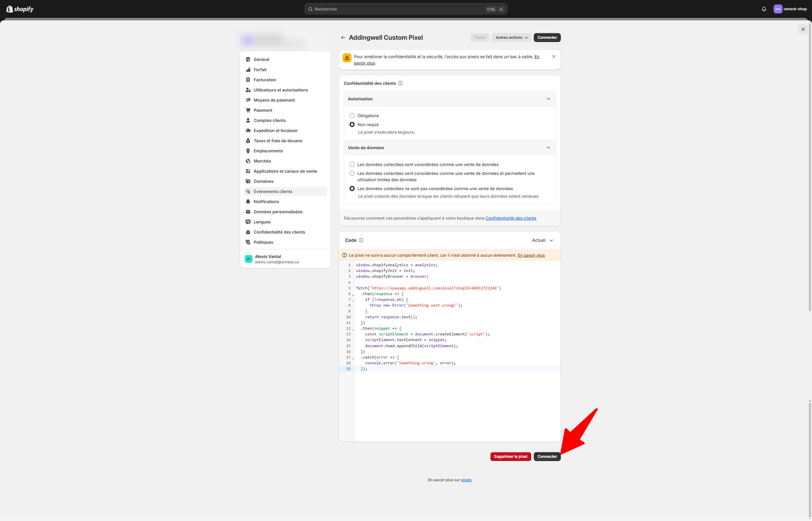Click the Événements clients icon
Image resolution: width=812 pixels, height=521 pixels.
pyautogui.click(x=248, y=192)
